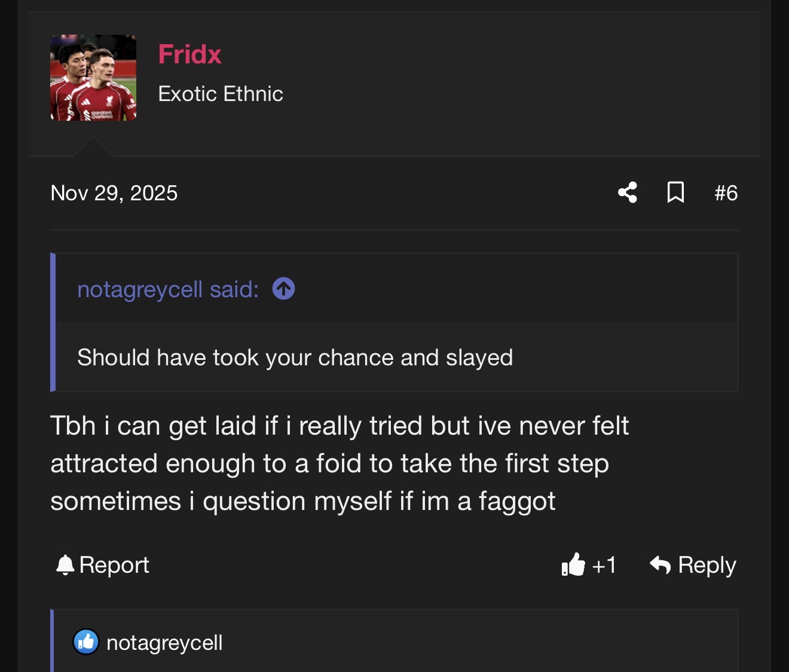Viewport: 789px width, 672px height.
Task: Click the Reply text button
Action: pos(707,565)
